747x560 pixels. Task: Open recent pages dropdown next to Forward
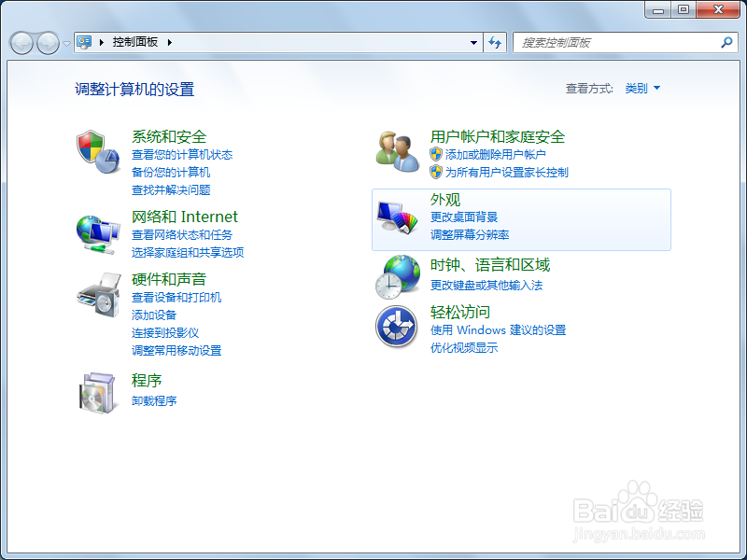pos(66,43)
